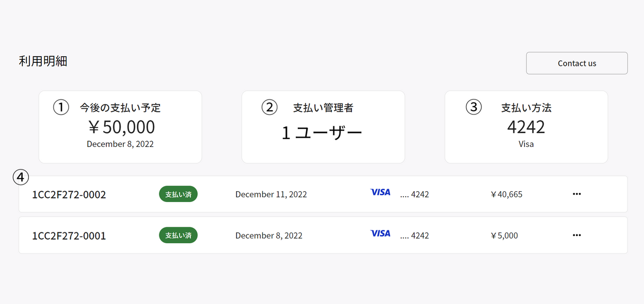Image resolution: width=644 pixels, height=304 pixels.
Task: Click the ¥40,665 amount
Action: coord(507,194)
